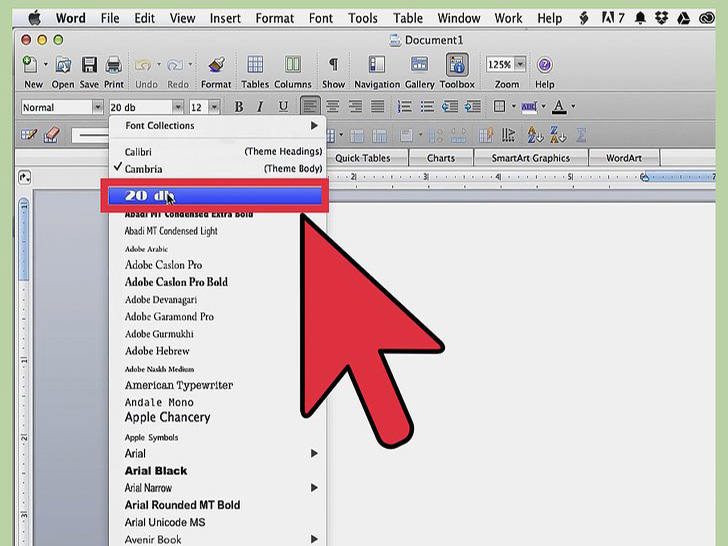Image resolution: width=728 pixels, height=546 pixels.
Task: Choose Calibri theme headings font
Action: tap(217, 152)
